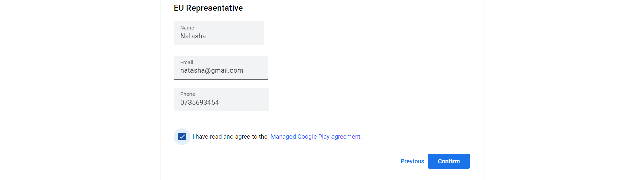Click the white checkmark icon

(x=182, y=137)
